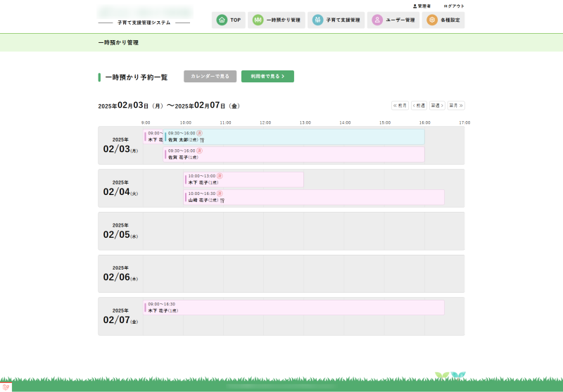This screenshot has width=563, height=392.
Task: Click the heart icon in the bottom-left corner
Action: point(6,386)
